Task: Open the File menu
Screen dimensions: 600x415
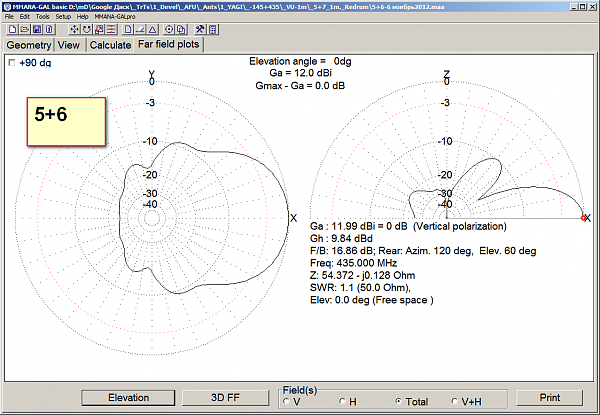Action: point(9,17)
